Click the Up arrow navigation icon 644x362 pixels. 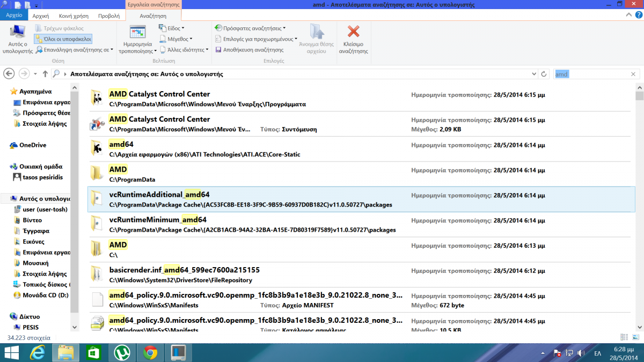45,74
